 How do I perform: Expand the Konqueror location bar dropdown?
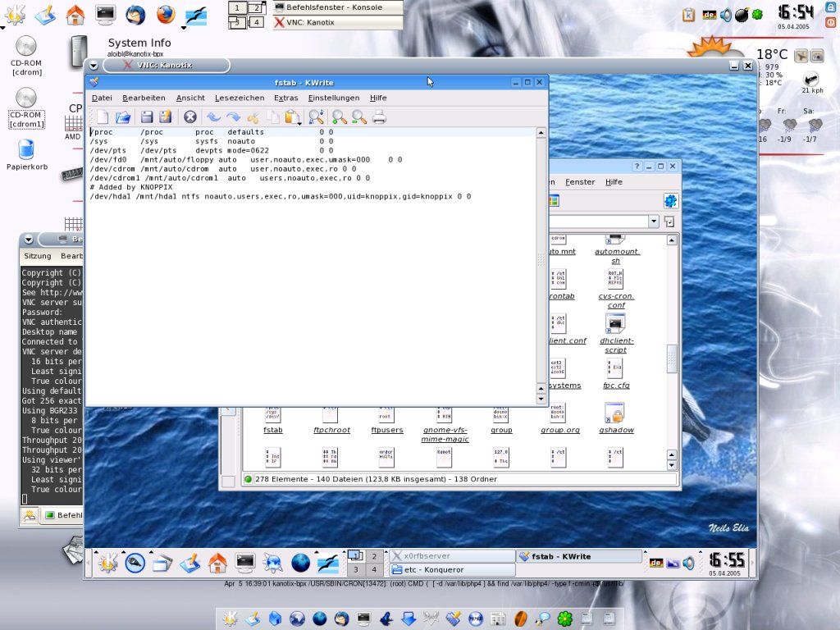(654, 221)
